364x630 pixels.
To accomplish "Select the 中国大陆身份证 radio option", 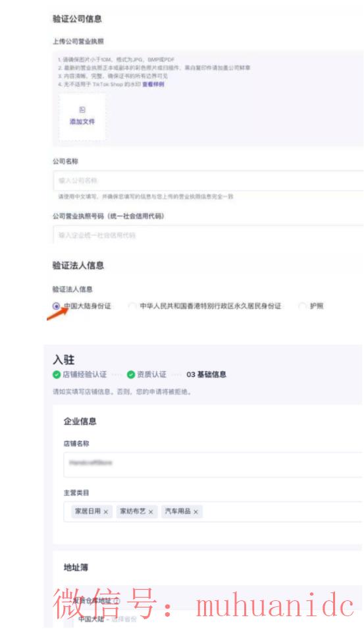I will tap(56, 306).
